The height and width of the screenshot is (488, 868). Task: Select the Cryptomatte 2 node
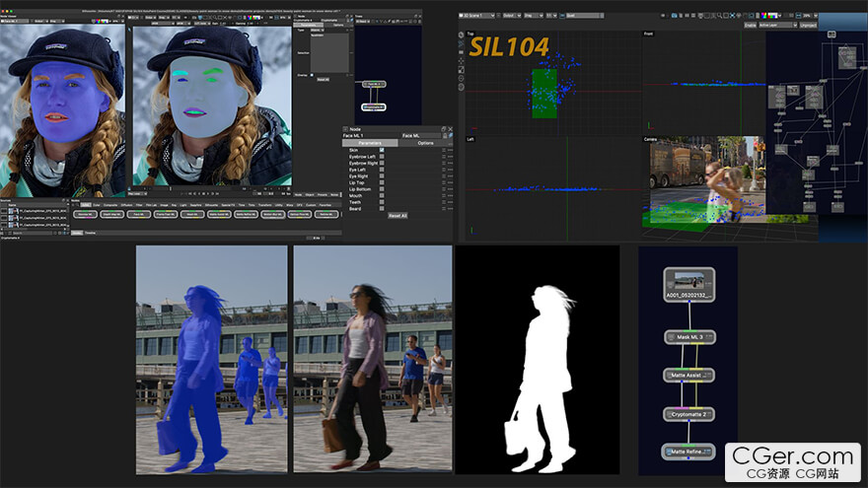689,414
